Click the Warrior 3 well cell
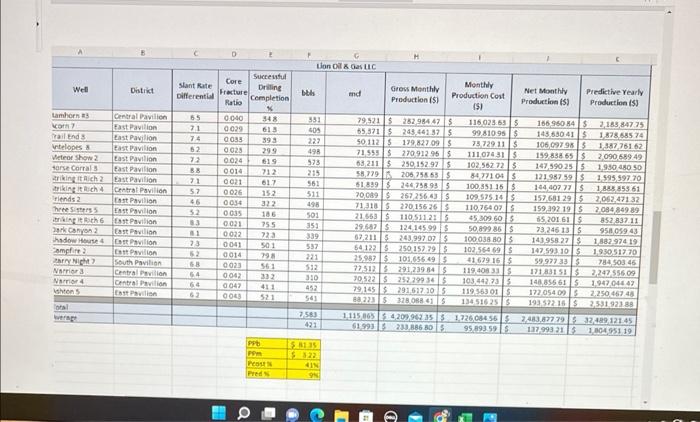 [x=83, y=271]
